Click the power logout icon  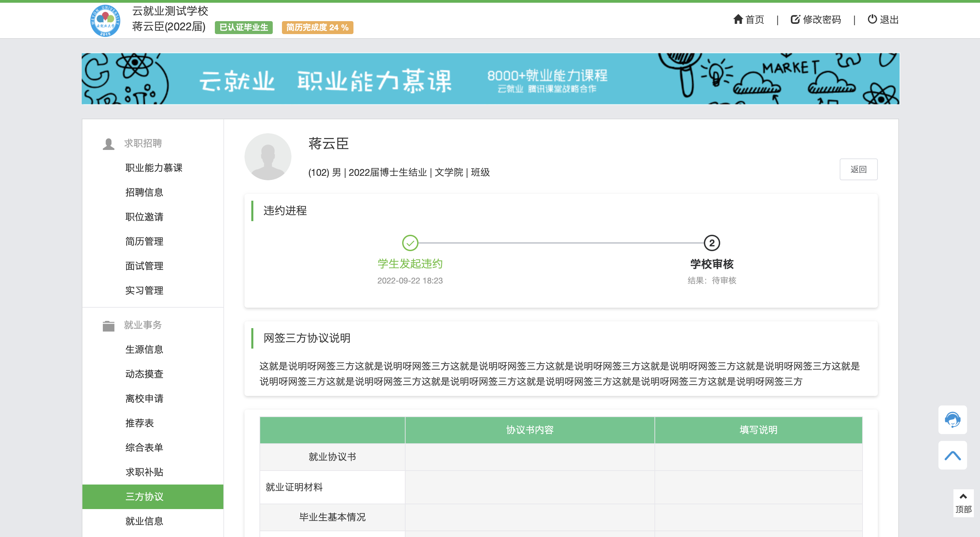[872, 19]
